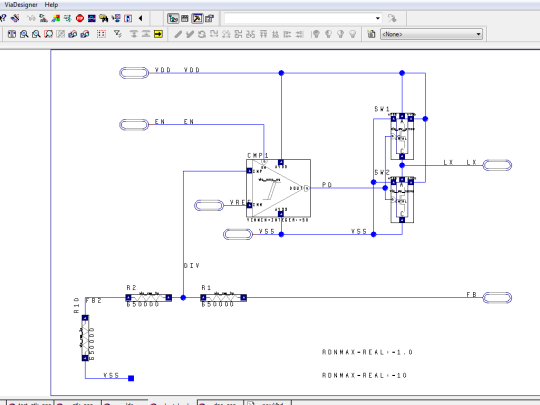The height and width of the screenshot is (405, 540).
Task: Click the properties boxes icon
Action: click(x=209, y=18)
